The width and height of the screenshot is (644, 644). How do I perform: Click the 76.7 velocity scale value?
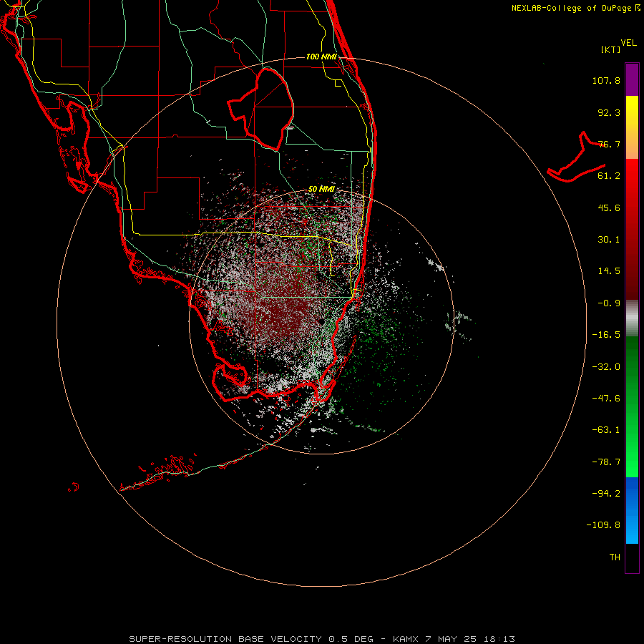point(609,144)
